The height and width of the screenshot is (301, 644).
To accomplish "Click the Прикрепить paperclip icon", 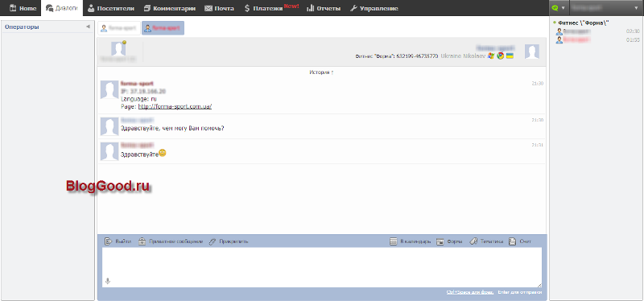I will point(213,241).
